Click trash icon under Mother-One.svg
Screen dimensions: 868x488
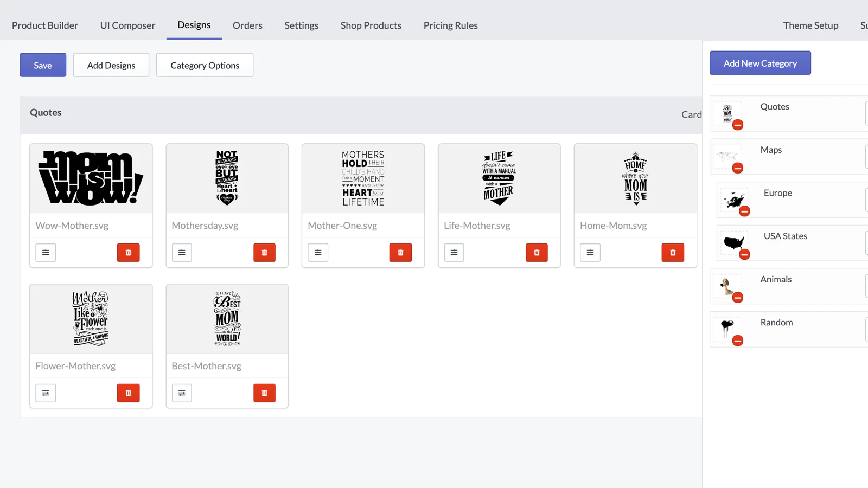tap(400, 253)
